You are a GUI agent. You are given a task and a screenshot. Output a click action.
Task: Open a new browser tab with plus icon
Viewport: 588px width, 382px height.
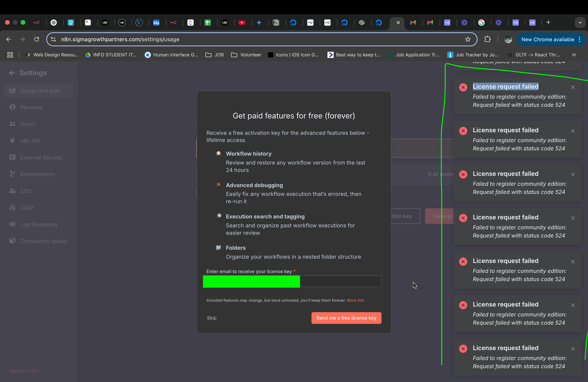tap(548, 23)
